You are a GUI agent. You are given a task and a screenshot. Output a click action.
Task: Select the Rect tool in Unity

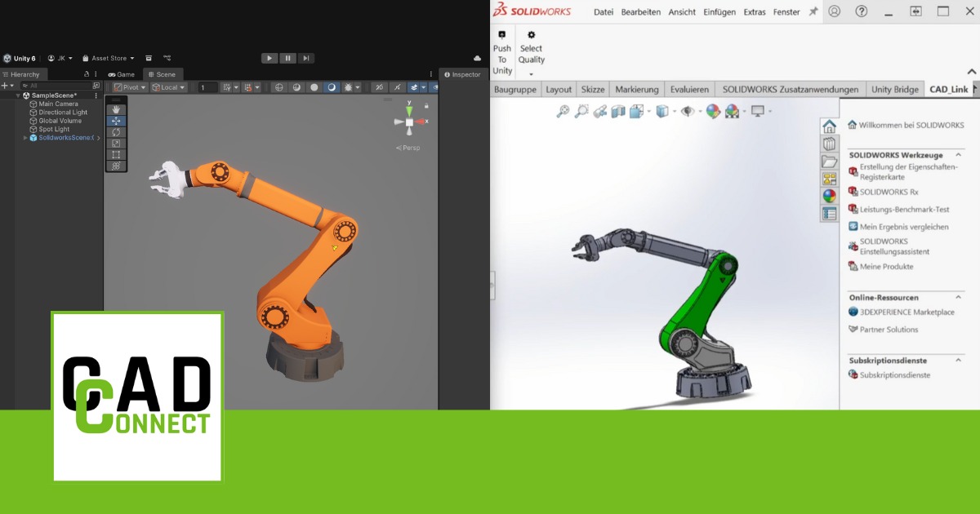(116, 154)
